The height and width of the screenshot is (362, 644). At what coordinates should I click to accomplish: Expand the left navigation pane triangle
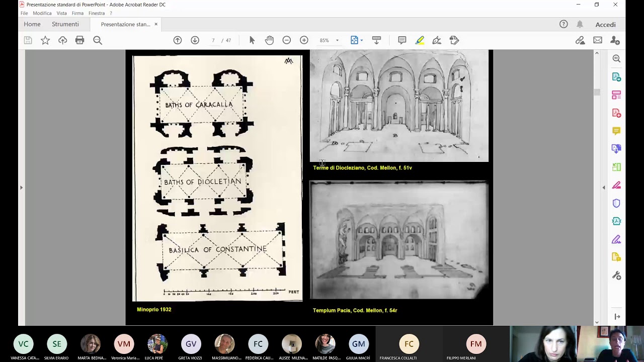(21, 188)
